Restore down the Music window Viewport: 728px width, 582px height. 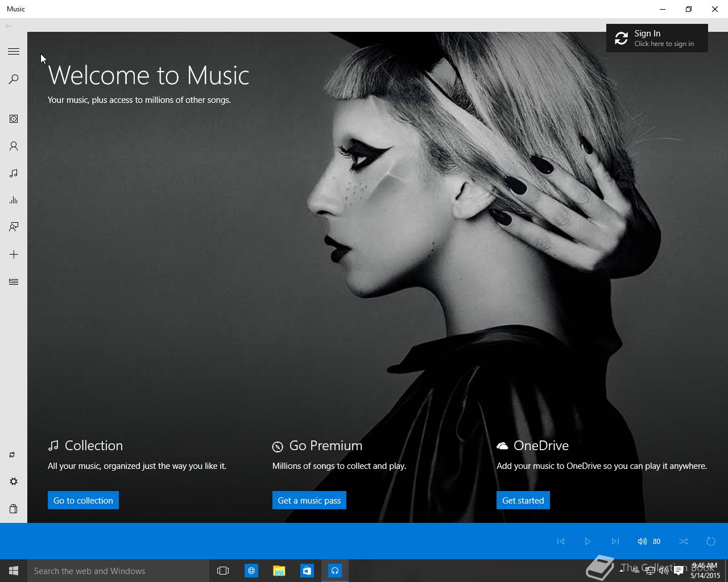689,9
